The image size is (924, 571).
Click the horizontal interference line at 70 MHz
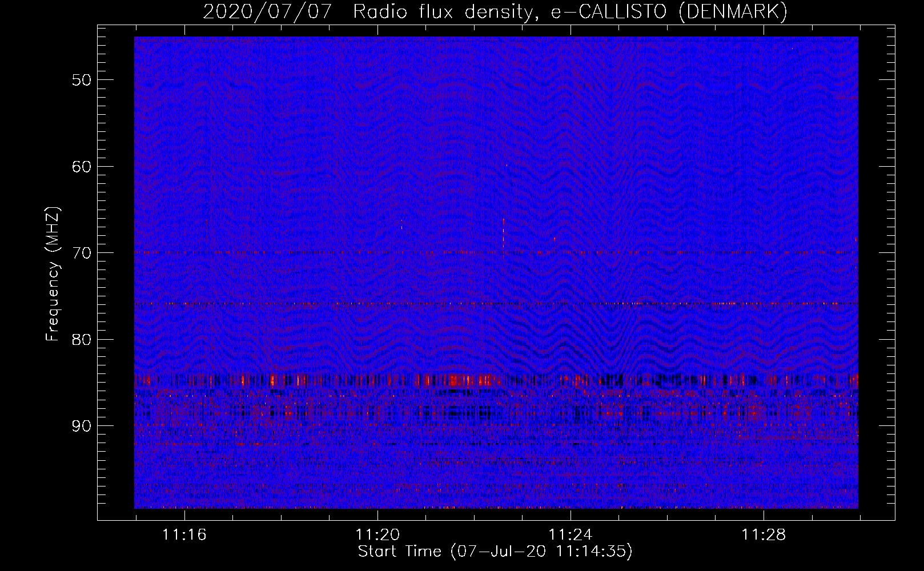pos(496,252)
